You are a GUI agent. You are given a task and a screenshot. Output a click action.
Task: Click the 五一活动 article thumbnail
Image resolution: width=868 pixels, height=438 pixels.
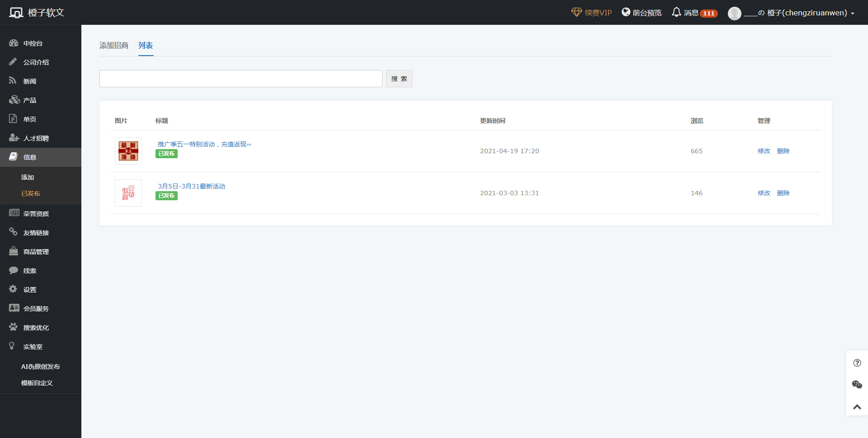(x=128, y=151)
